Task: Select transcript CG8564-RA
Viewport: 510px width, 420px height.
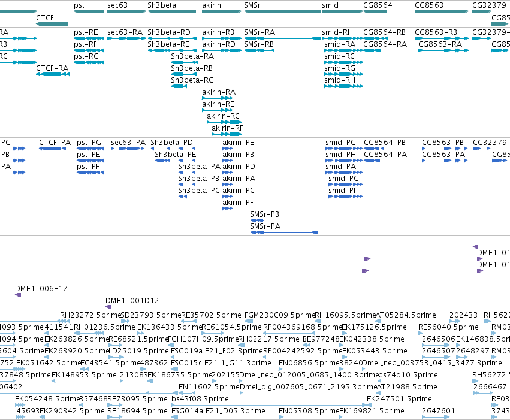Action: (x=385, y=44)
